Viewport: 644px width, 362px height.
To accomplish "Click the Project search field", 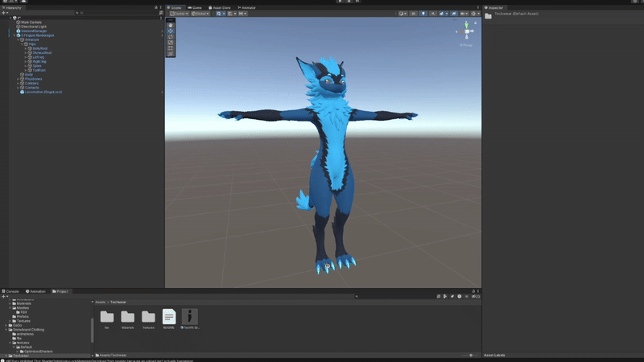I will tap(394, 296).
